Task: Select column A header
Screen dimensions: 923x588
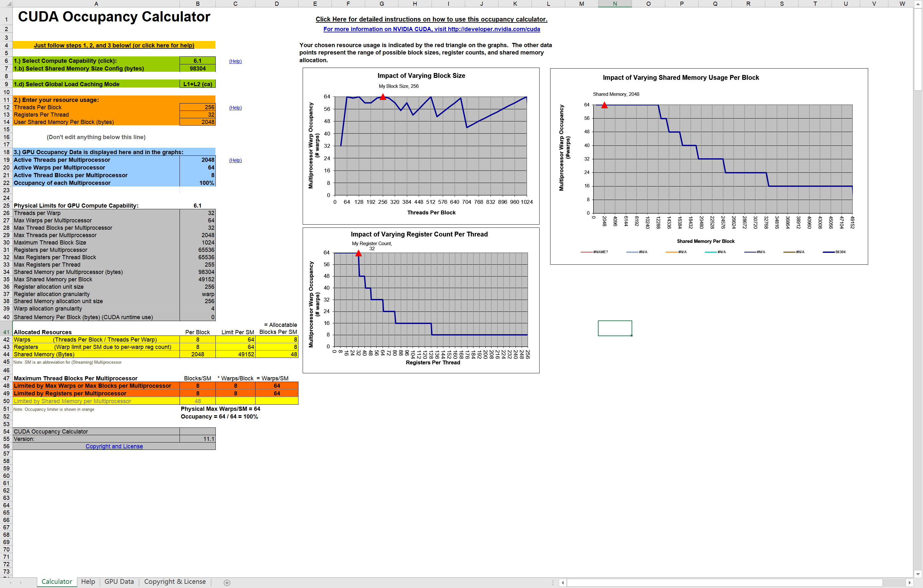Action: [x=96, y=4]
